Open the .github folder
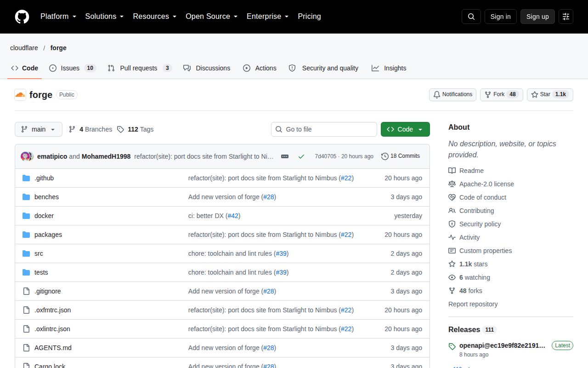The width and height of the screenshot is (588, 368). point(44,178)
